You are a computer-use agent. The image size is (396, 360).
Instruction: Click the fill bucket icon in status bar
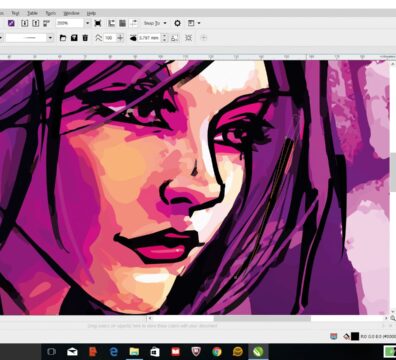point(347,337)
